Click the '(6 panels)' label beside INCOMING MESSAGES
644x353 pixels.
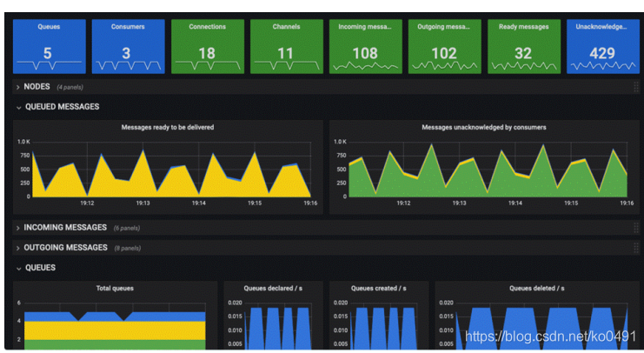(x=127, y=228)
